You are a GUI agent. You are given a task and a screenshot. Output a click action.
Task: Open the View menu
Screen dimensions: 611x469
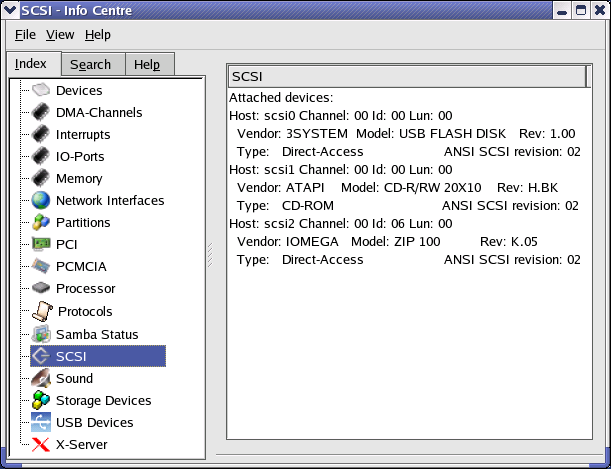pos(60,35)
